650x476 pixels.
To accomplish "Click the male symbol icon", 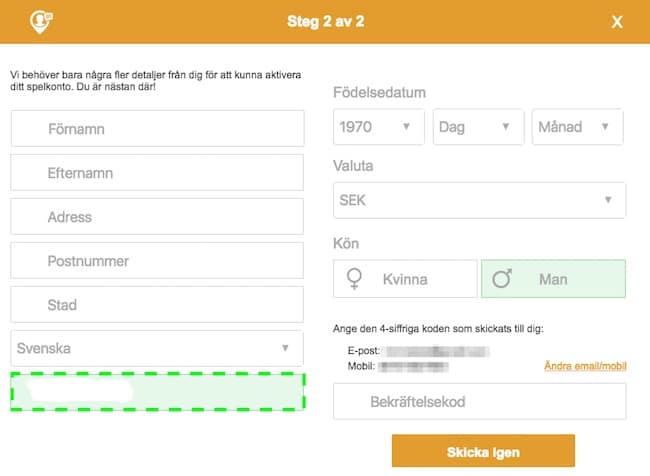I will 502,279.
